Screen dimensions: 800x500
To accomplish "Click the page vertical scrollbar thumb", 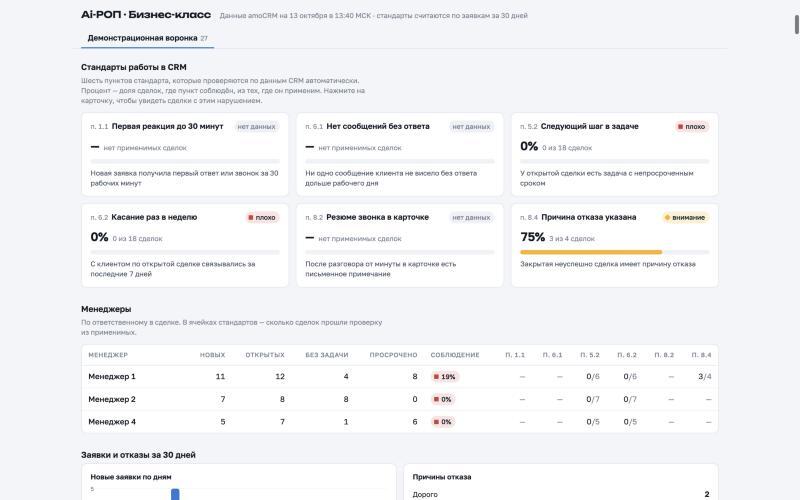I will pos(796,24).
